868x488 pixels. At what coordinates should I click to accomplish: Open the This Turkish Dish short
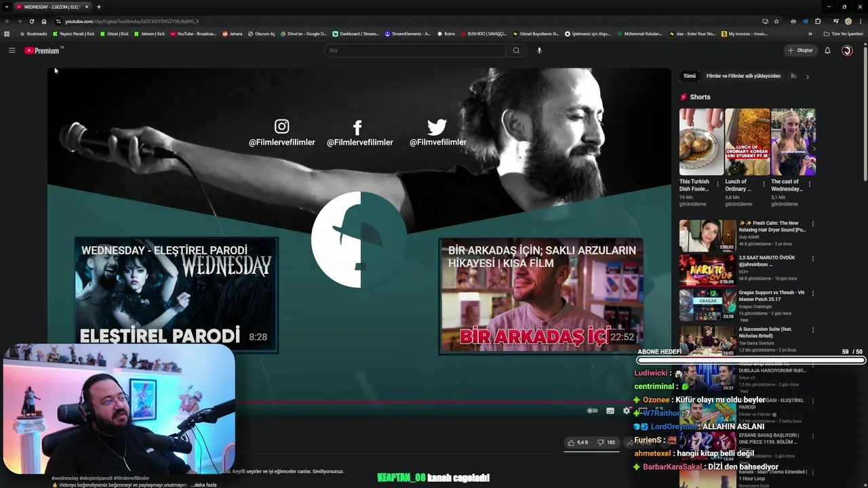coord(701,142)
